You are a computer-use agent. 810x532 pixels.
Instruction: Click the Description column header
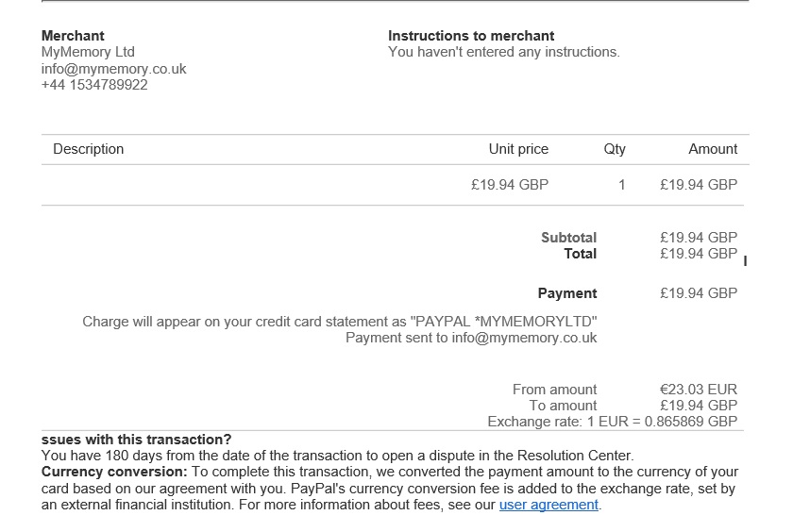click(x=89, y=149)
